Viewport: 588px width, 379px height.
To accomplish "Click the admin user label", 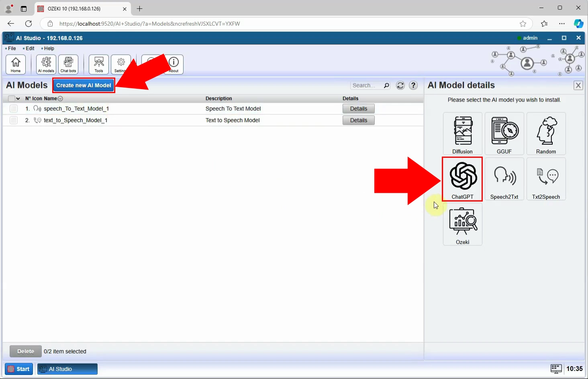I will coord(530,38).
